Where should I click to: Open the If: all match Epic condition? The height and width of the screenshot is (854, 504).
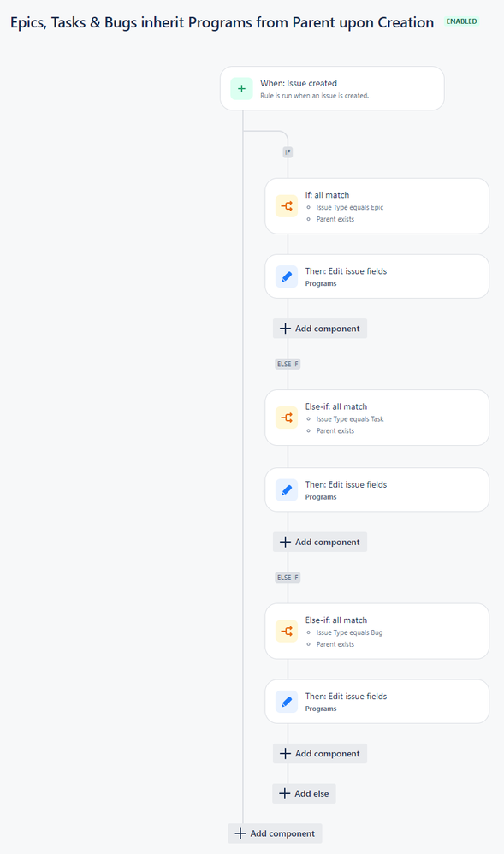pyautogui.click(x=377, y=206)
